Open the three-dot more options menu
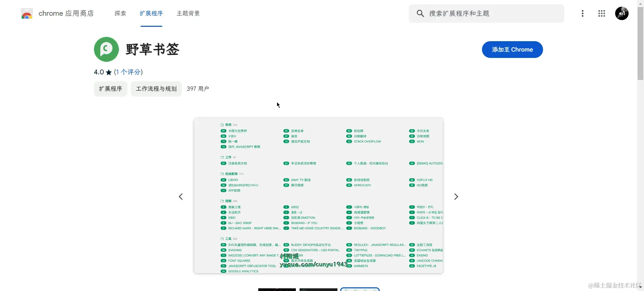The width and height of the screenshot is (644, 291). (x=583, y=13)
